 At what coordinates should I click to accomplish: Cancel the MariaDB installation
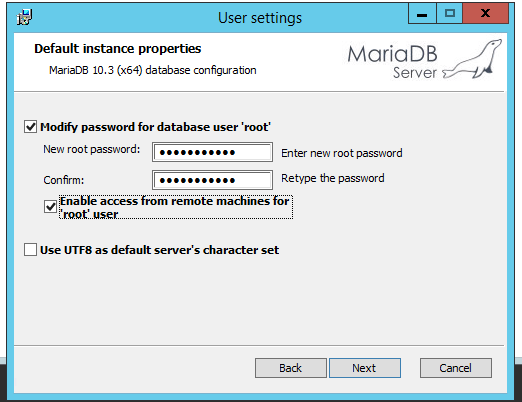click(456, 368)
